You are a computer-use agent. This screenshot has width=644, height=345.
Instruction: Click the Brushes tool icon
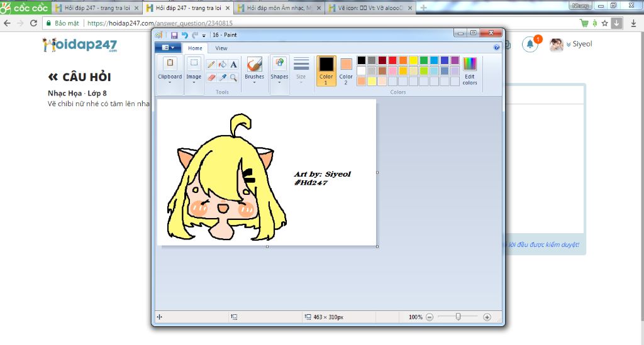(254, 64)
